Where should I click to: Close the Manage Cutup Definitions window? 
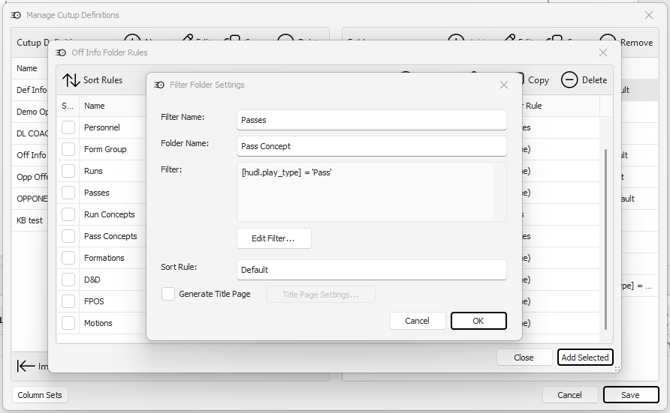pyautogui.click(x=649, y=15)
